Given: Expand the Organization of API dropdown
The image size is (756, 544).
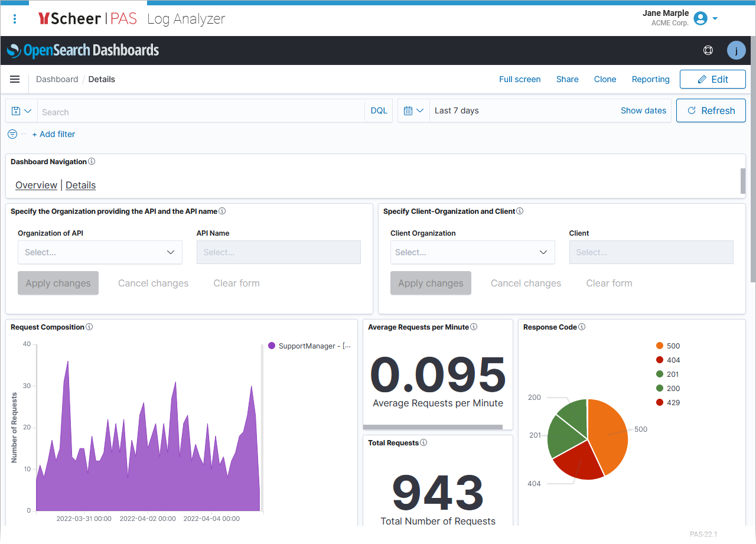Looking at the screenshot, I should (100, 252).
